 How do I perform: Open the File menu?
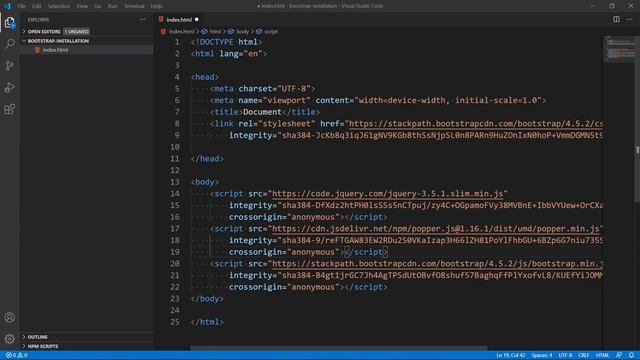coord(21,6)
